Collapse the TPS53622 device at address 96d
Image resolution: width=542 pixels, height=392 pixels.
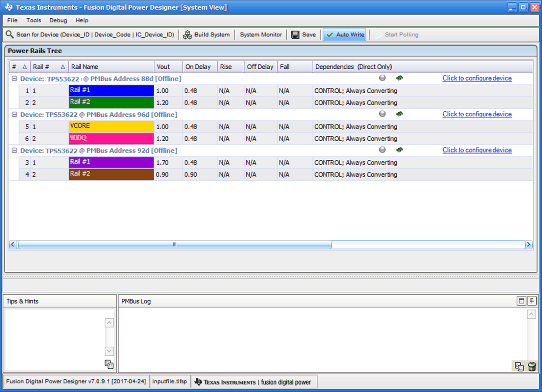(14, 114)
